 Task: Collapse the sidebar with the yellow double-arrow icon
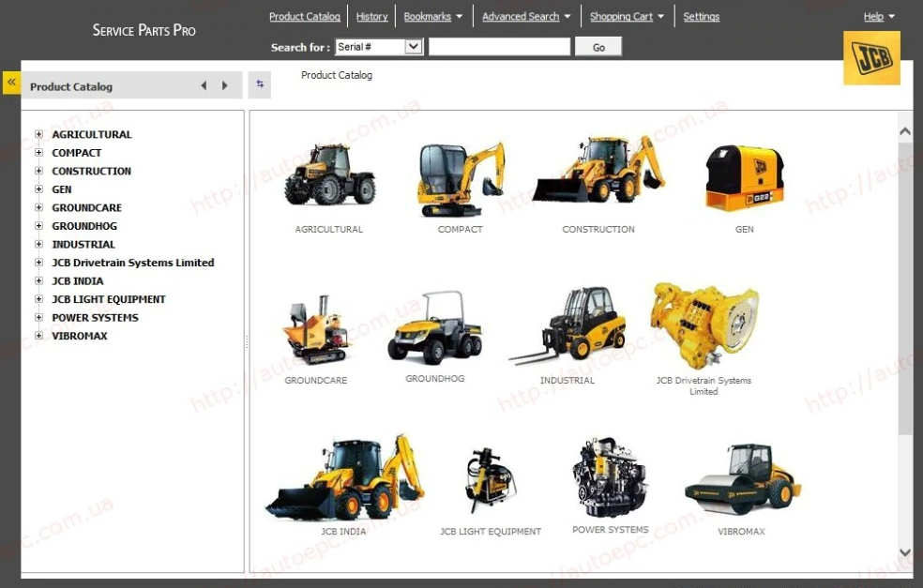pyautogui.click(x=11, y=83)
